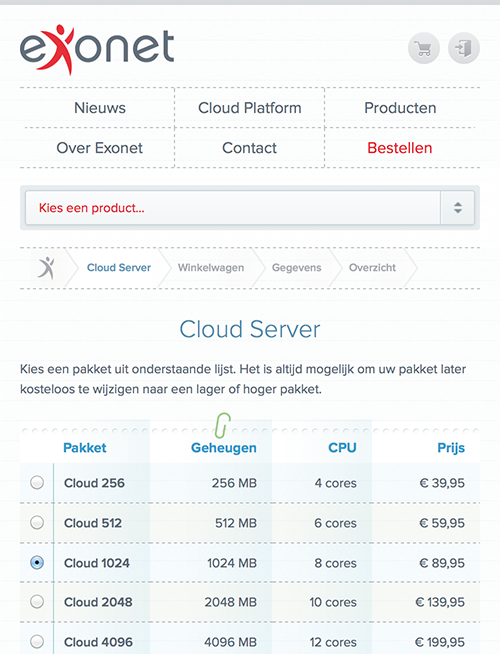Image resolution: width=500 pixels, height=654 pixels.
Task: Click the 4 cores CPU value
Action: [336, 483]
